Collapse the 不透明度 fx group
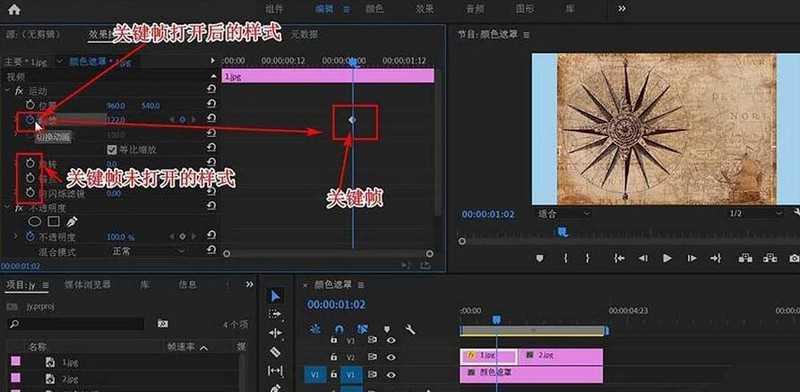The image size is (800, 392). (7, 208)
